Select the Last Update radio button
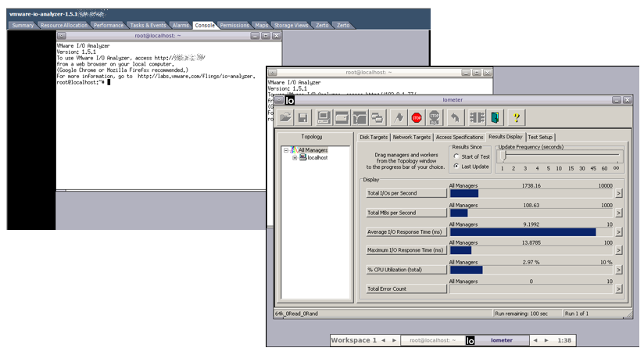The width and height of the screenshot is (644, 355). pyautogui.click(x=456, y=167)
